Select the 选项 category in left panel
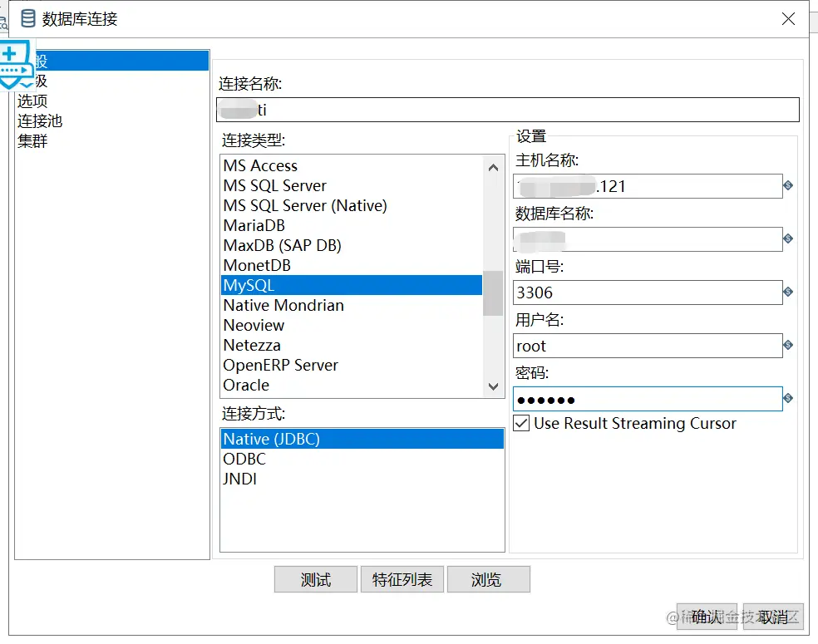The height and width of the screenshot is (644, 818). tap(32, 101)
